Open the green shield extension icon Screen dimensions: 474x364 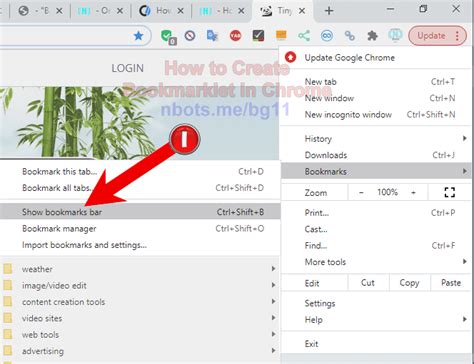(167, 36)
